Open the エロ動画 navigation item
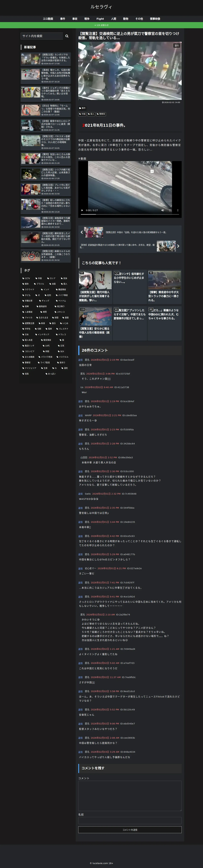Image resolution: width=203 pixels, height=868 pixels. click(48, 19)
